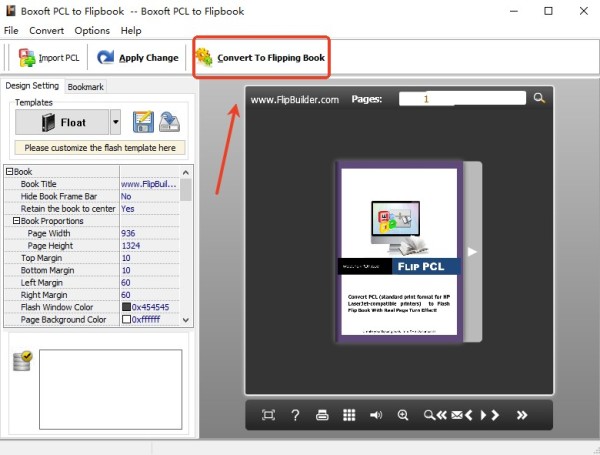Click the database checkmark icon
The image size is (600, 455).
(x=23, y=361)
